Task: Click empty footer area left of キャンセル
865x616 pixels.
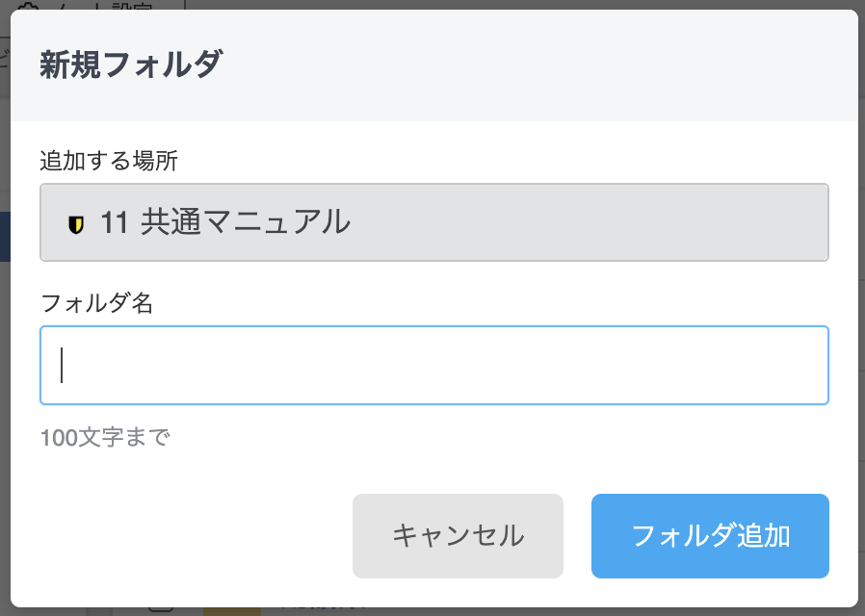Action: pos(193,536)
